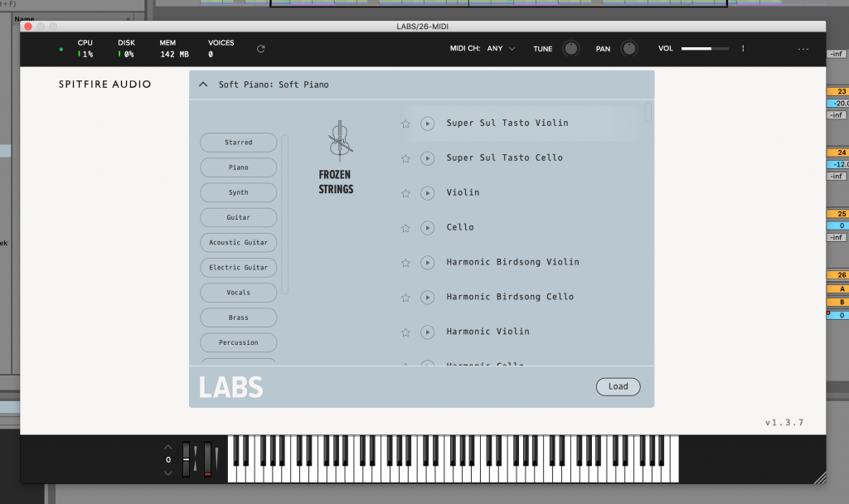
Task: Preview play Super Sul Tasto Violin
Action: (428, 124)
